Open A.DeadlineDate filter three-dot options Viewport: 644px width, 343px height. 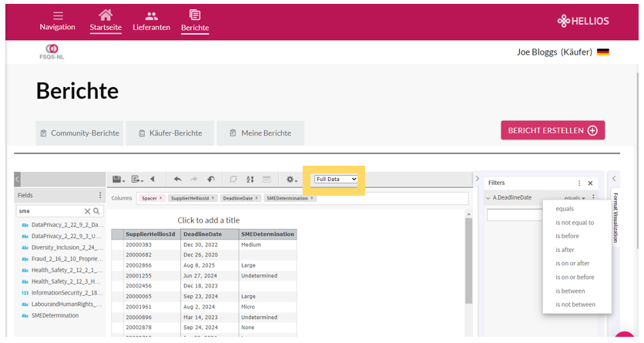(593, 197)
